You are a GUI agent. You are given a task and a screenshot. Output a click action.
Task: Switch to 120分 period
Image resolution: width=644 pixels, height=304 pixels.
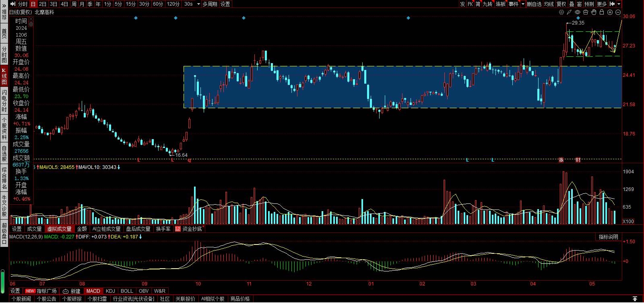tap(173, 4)
